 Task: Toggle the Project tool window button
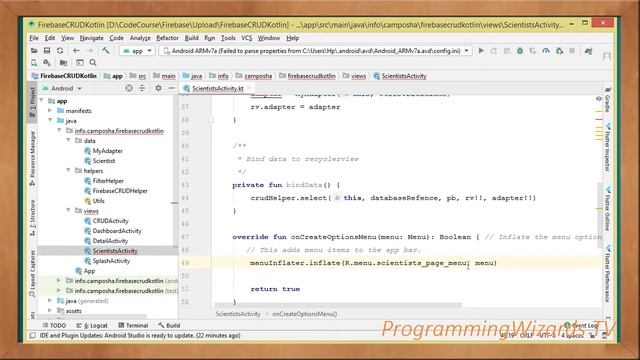[x=33, y=103]
